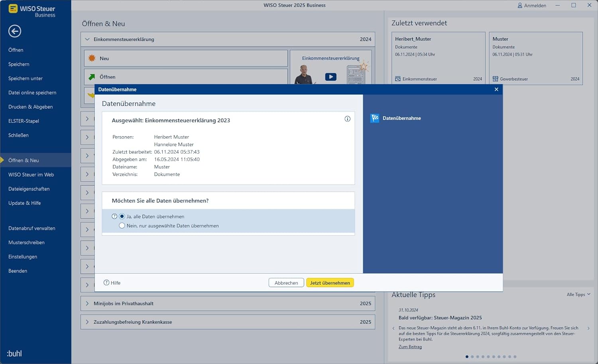
Task: Open the Heribert_Muster recent file card
Action: (439, 58)
